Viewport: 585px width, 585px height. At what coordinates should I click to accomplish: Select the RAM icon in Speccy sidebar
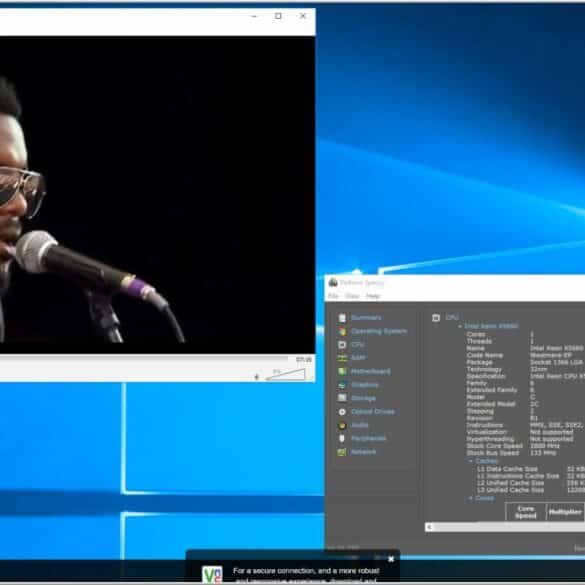(x=342, y=358)
